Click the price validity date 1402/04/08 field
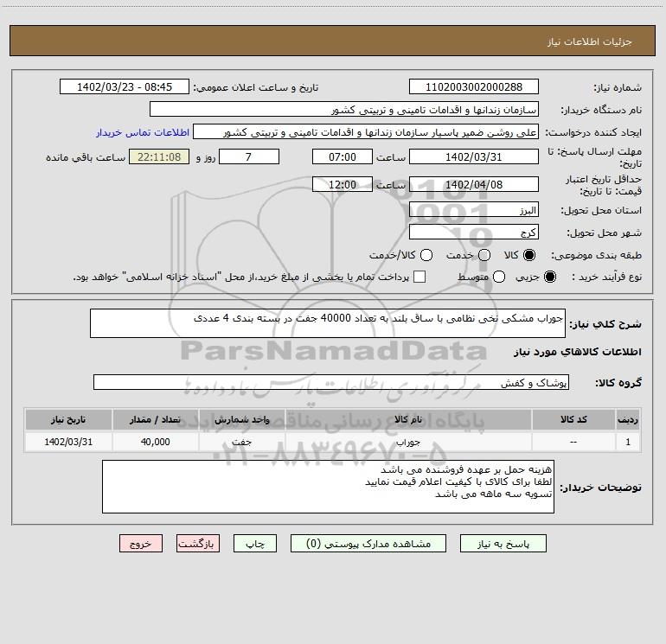The height and width of the screenshot is (644, 666). [474, 184]
